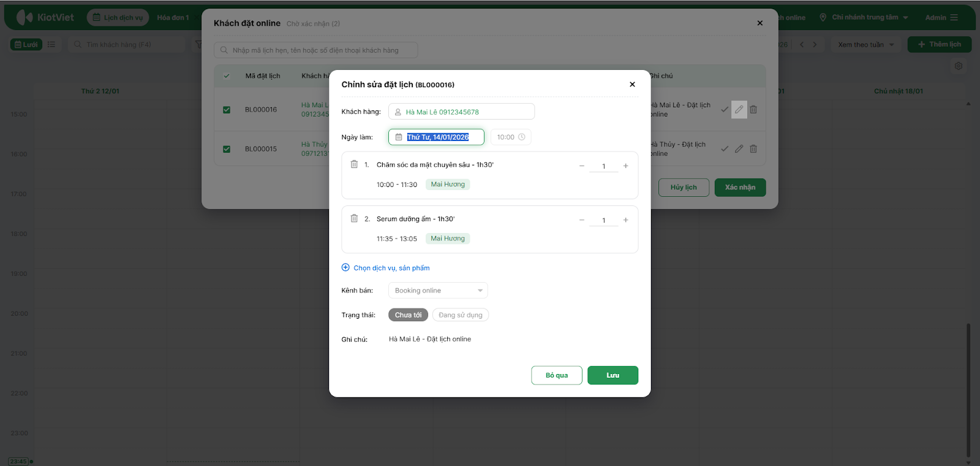Open the Xem theo tuần view dropdown
Screen dimensions: 980x466
click(866, 45)
